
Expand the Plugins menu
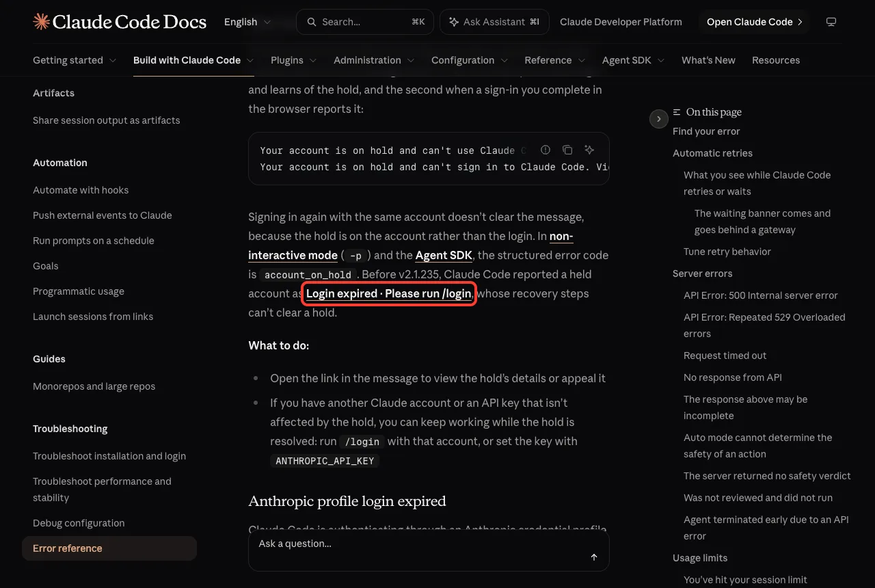pos(294,60)
